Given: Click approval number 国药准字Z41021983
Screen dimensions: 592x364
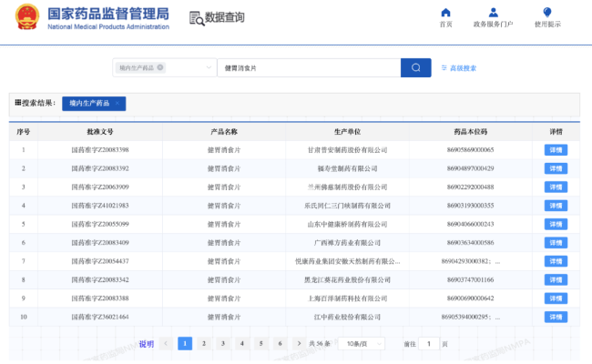Looking at the screenshot, I should [x=100, y=206].
